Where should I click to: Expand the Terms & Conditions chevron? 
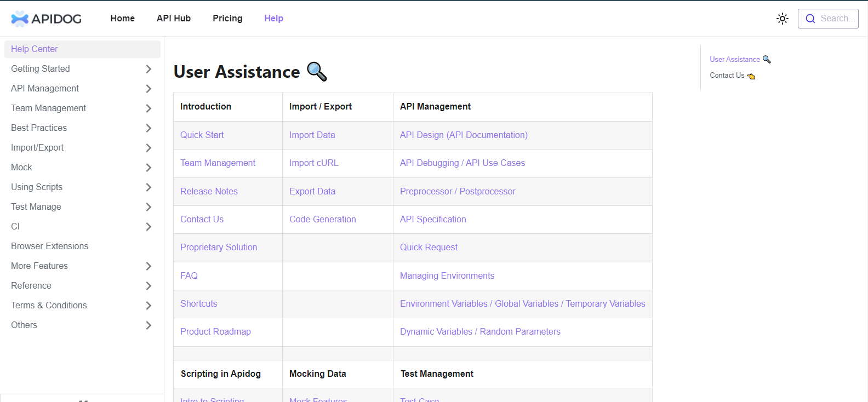(149, 306)
